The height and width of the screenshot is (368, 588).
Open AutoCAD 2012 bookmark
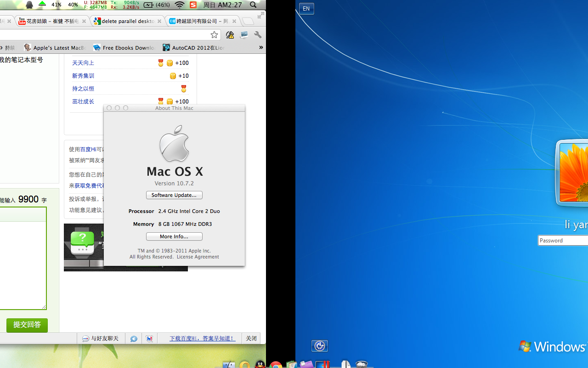(x=193, y=47)
